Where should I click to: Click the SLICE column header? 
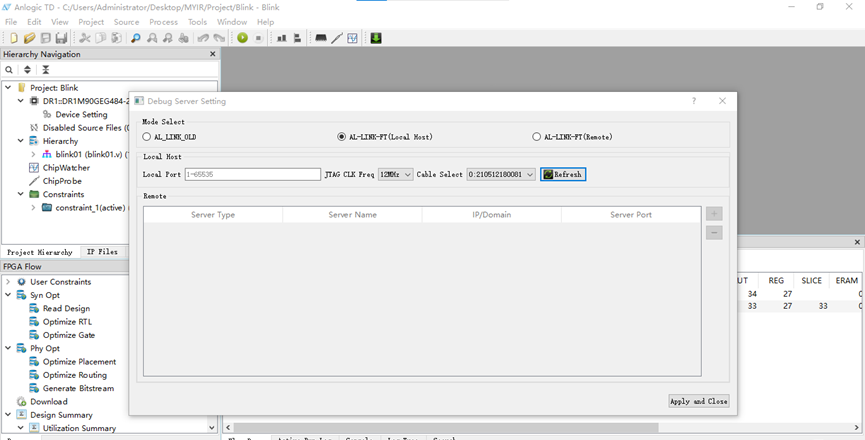click(811, 281)
